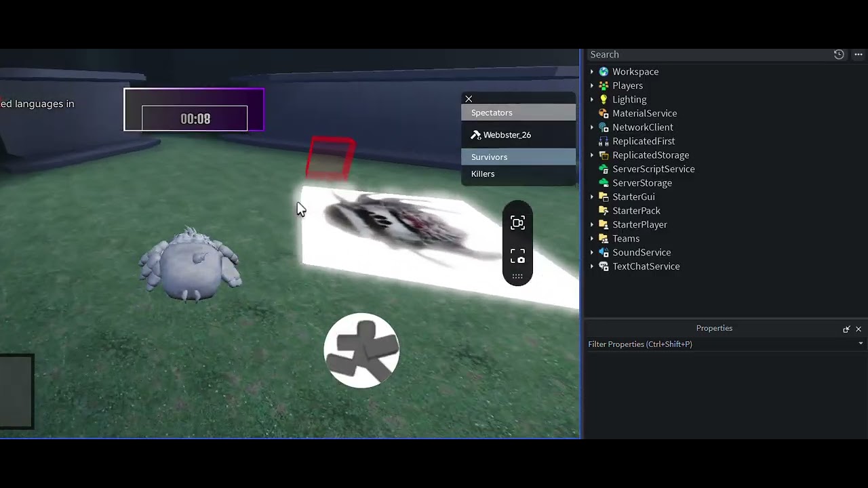Expand the StarterPlayer tree node
Image resolution: width=868 pixels, height=488 pixels.
[592, 224]
